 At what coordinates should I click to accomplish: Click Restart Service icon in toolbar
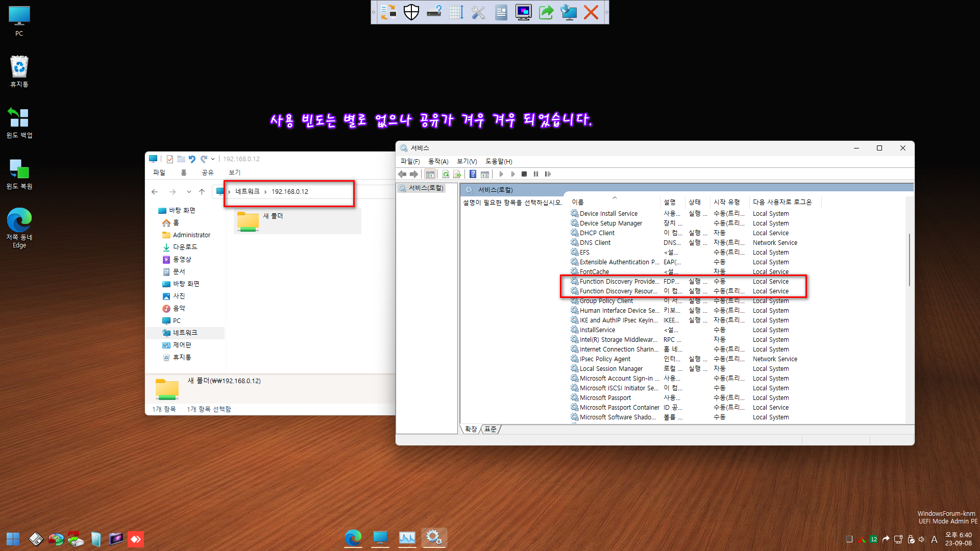click(548, 174)
